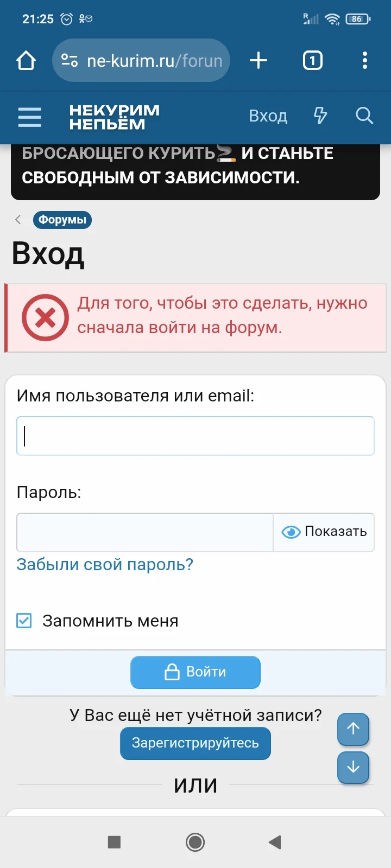Click the Зарегистрируйтесь button

(195, 743)
